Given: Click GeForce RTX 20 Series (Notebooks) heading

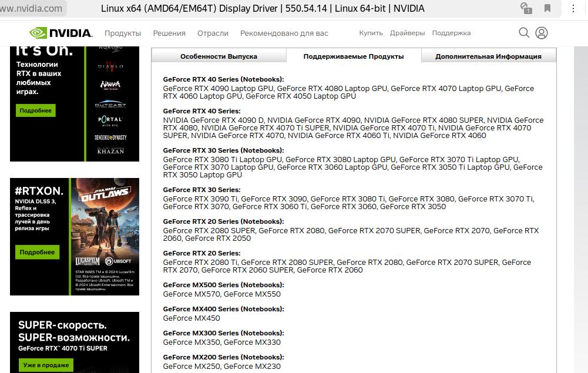Looking at the screenshot, I should (x=223, y=221).
